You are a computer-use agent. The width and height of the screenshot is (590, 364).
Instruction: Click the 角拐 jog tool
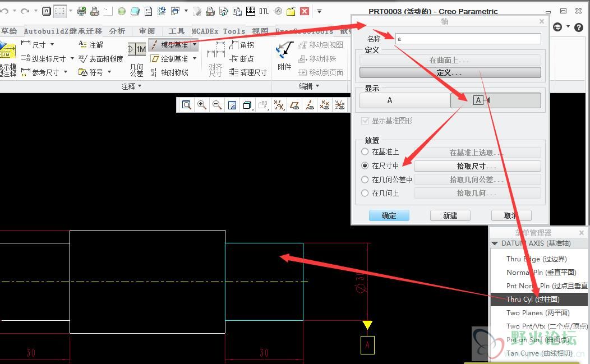[x=242, y=45]
